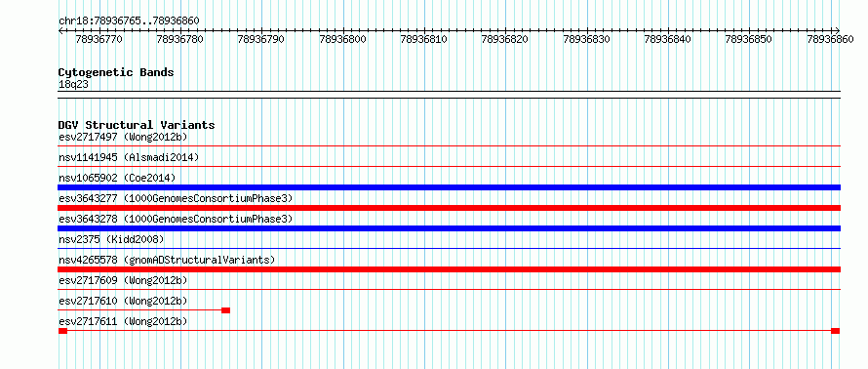This screenshot has width=868, height=369.
Task: Open the Cytogenetic Bands track title
Action: point(116,72)
